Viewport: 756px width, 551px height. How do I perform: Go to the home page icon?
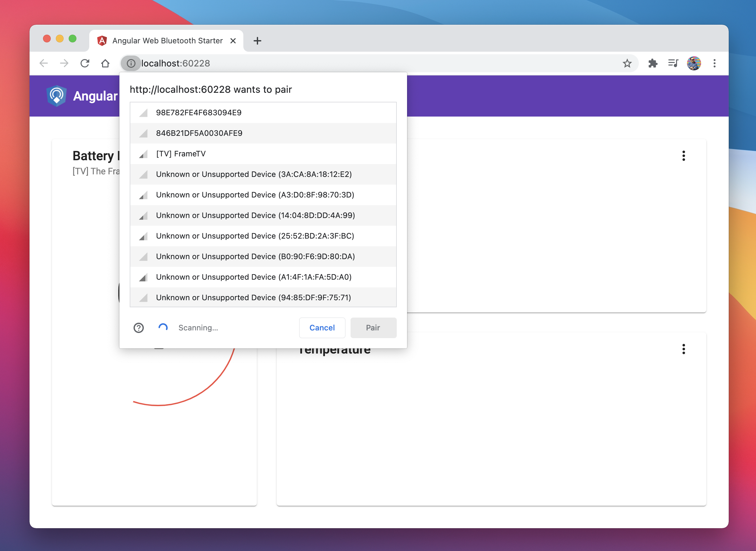[x=105, y=63]
